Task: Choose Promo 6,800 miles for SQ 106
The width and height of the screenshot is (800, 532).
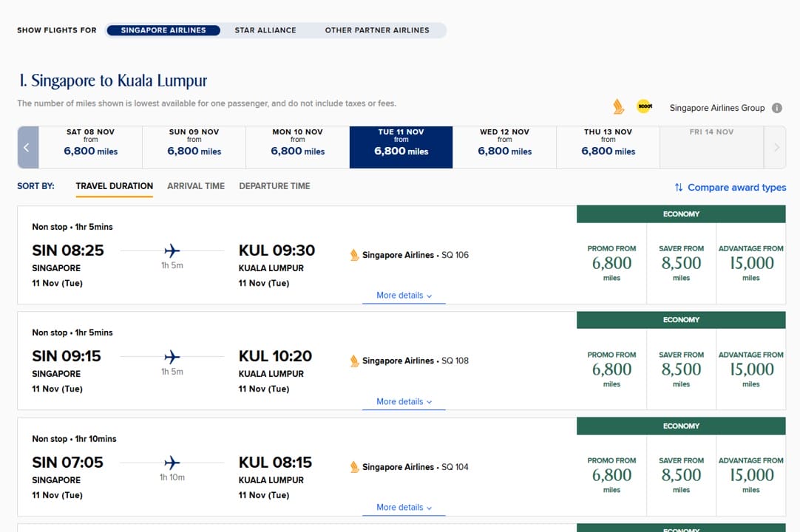Action: point(611,264)
